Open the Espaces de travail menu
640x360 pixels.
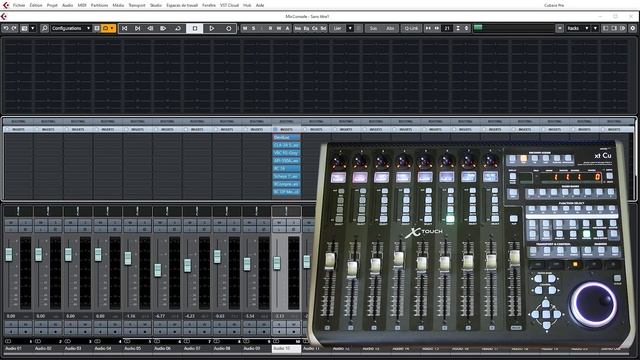point(182,5)
